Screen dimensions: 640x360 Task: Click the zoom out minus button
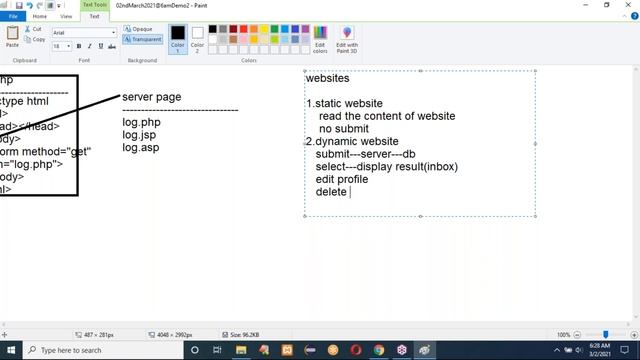(x=577, y=335)
